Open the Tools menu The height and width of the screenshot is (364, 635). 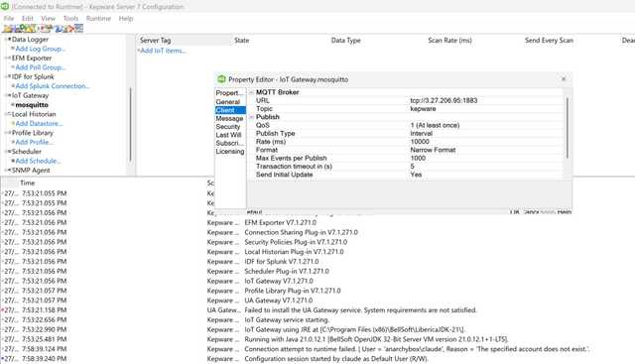(x=70, y=18)
